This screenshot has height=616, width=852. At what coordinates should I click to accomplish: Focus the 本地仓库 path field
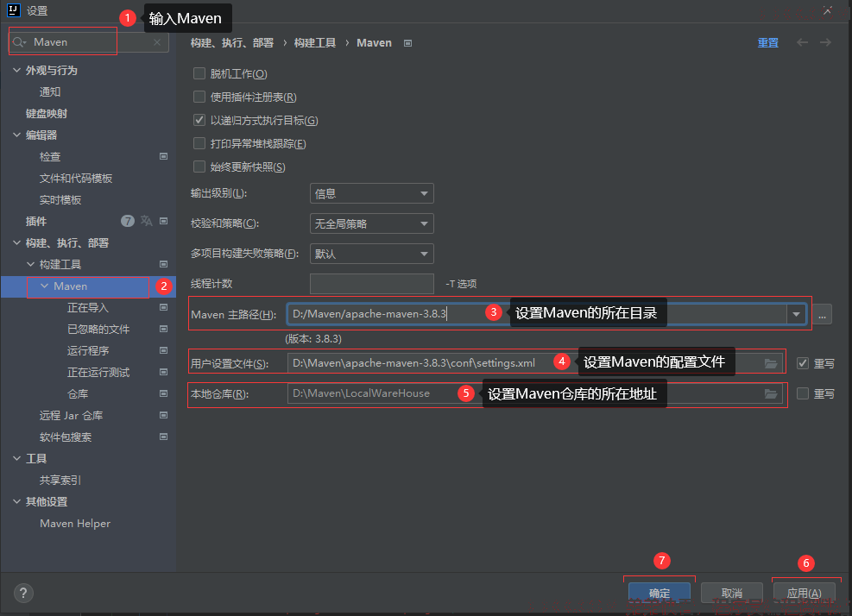pyautogui.click(x=535, y=393)
